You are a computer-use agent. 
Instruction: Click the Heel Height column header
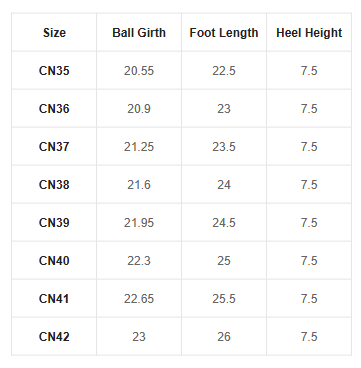tap(309, 33)
